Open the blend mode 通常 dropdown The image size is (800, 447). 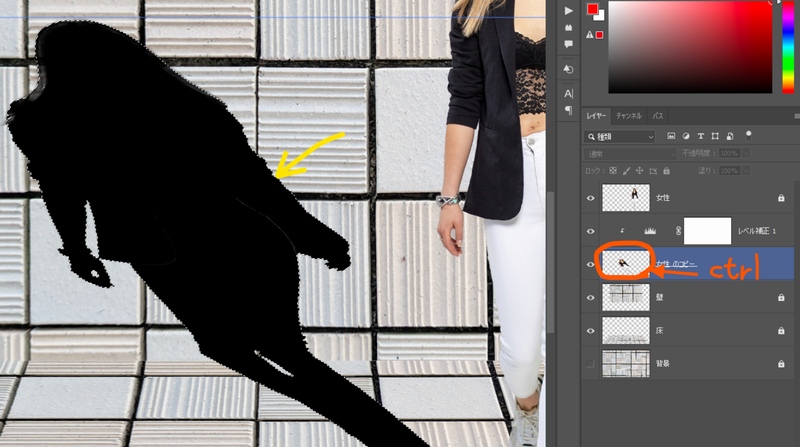tap(630, 154)
